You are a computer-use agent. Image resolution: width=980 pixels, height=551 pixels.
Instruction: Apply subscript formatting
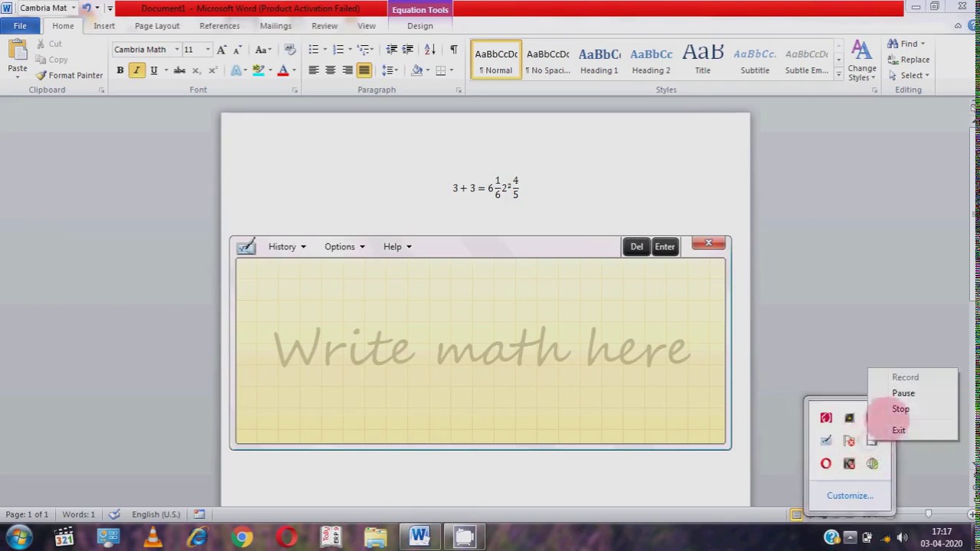coord(196,70)
